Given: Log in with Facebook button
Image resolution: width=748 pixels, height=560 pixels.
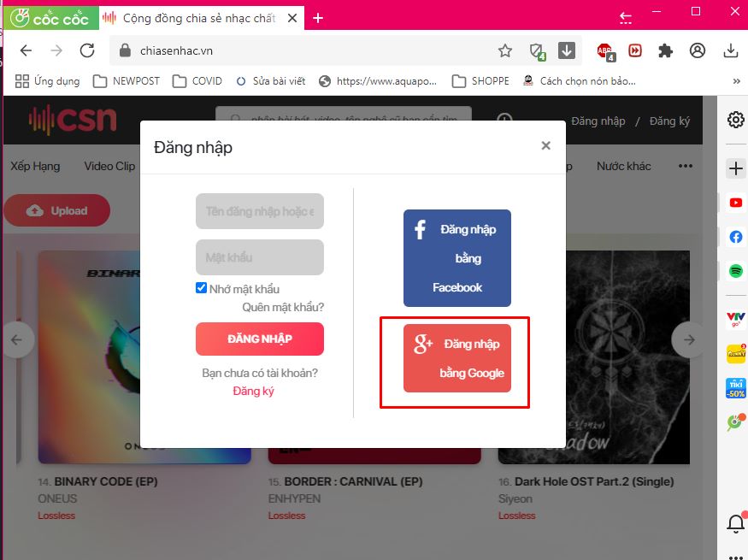Looking at the screenshot, I should click(x=457, y=258).
